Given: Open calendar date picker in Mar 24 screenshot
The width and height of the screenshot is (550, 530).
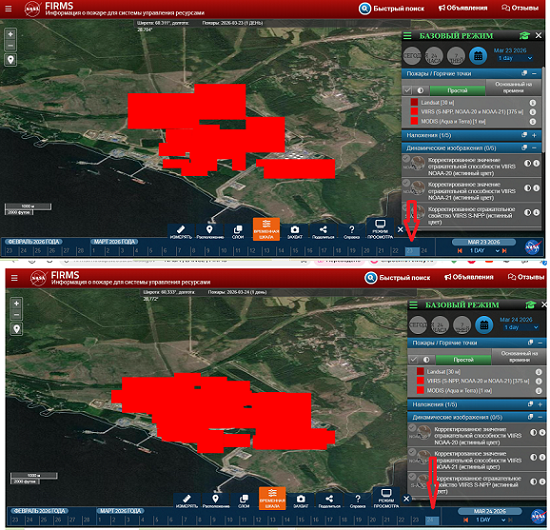Looking at the screenshot, I should 484,325.
